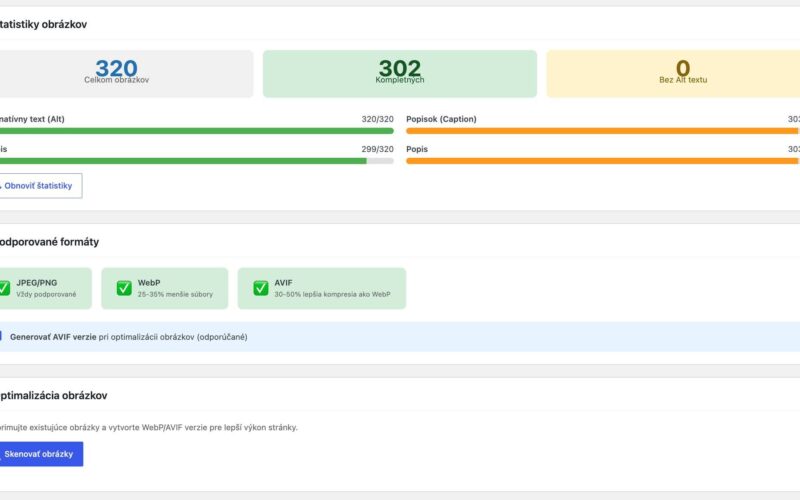Viewport: 800px width, 500px height.
Task: Click the Popisok (Caption) orange progress bar
Action: pos(603,131)
